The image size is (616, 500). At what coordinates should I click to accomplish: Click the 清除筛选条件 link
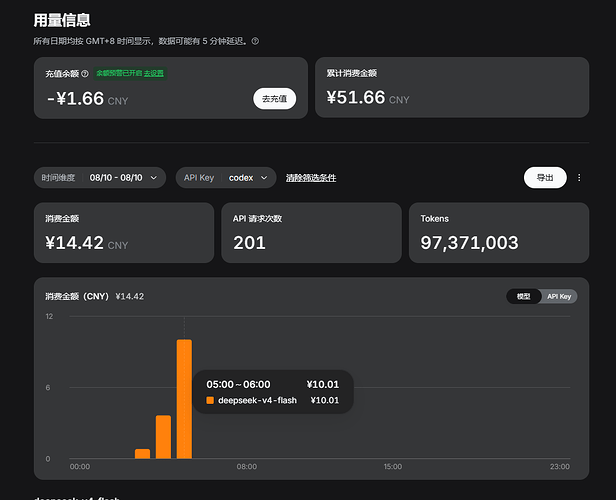point(311,178)
